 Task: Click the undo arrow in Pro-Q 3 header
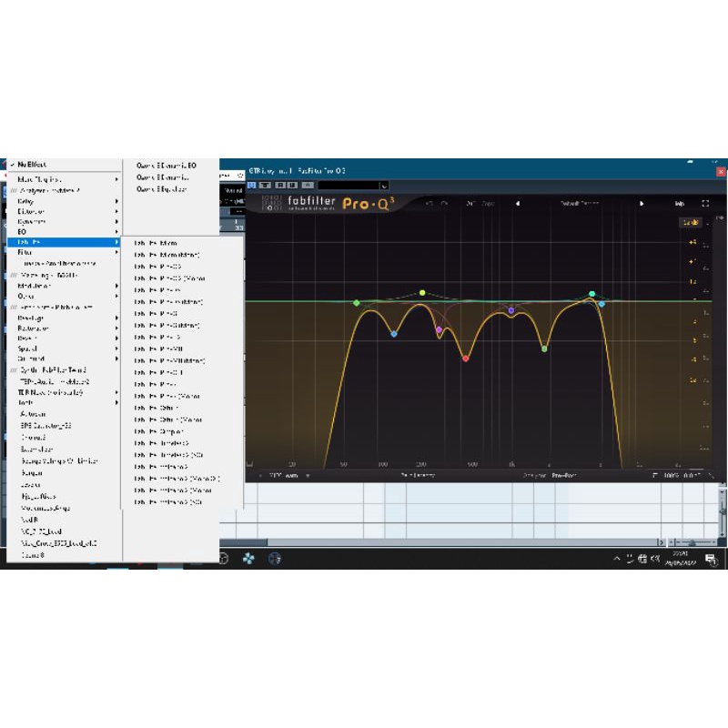(x=429, y=204)
